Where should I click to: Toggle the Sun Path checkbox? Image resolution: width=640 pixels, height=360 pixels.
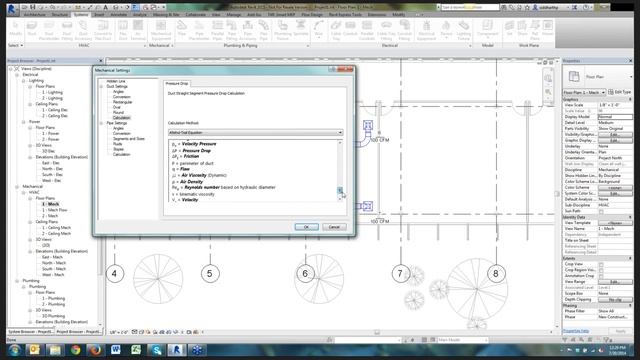coord(601,211)
